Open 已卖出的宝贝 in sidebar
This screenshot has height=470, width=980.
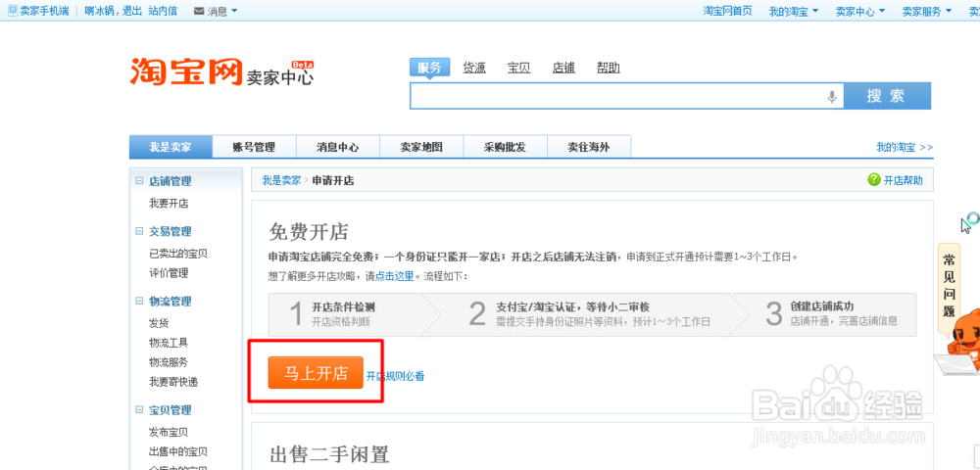pyautogui.click(x=178, y=254)
